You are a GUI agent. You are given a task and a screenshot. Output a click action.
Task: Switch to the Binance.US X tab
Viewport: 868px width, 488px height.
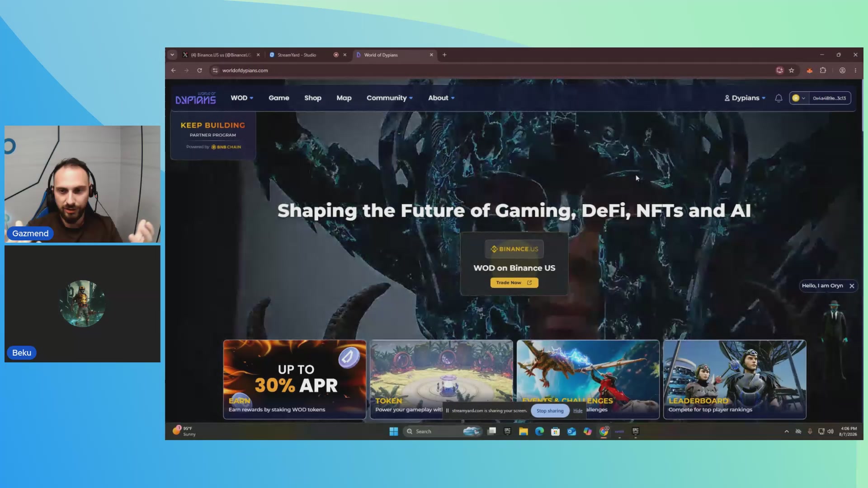pos(221,55)
